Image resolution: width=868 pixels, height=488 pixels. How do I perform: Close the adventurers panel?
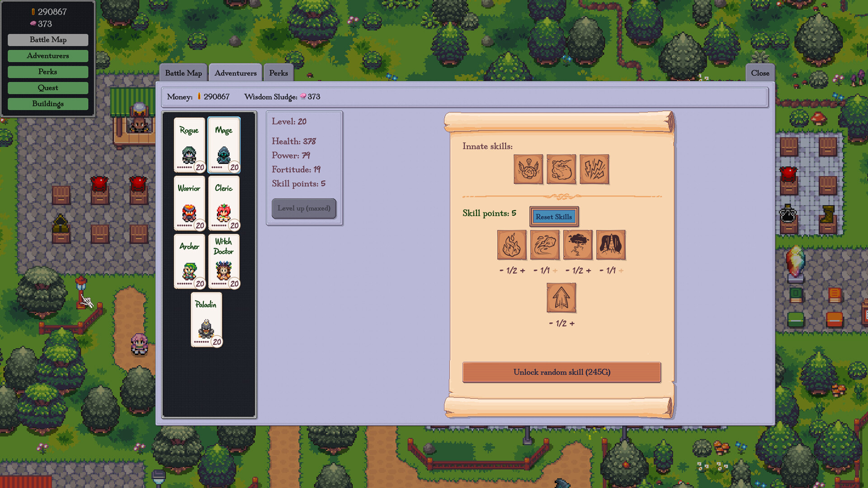point(760,73)
